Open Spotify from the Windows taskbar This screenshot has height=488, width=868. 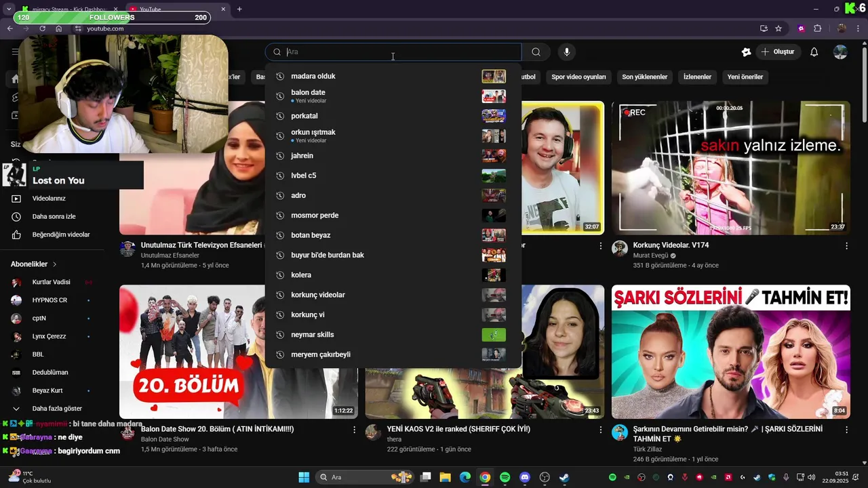(505, 477)
